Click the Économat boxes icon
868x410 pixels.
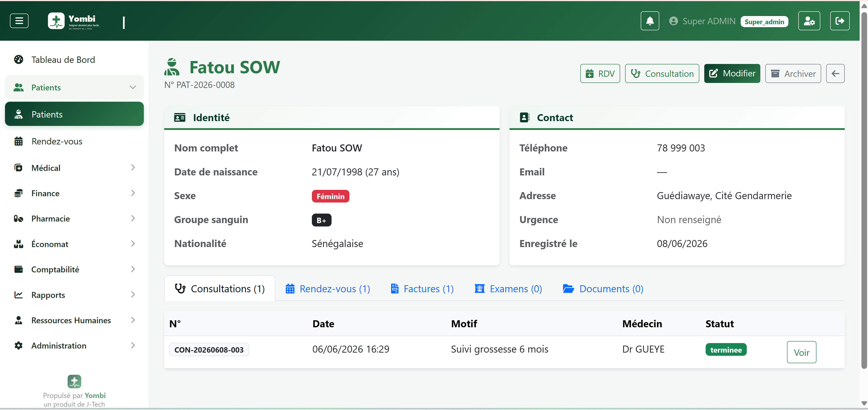[19, 244]
